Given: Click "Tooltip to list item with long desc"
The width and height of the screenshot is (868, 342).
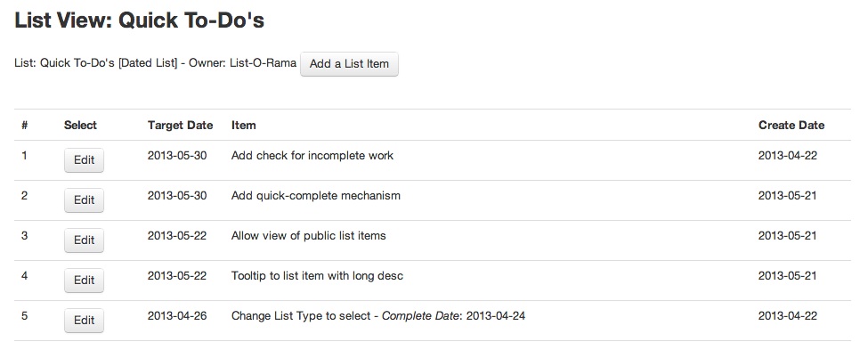Looking at the screenshot, I should pyautogui.click(x=317, y=275).
